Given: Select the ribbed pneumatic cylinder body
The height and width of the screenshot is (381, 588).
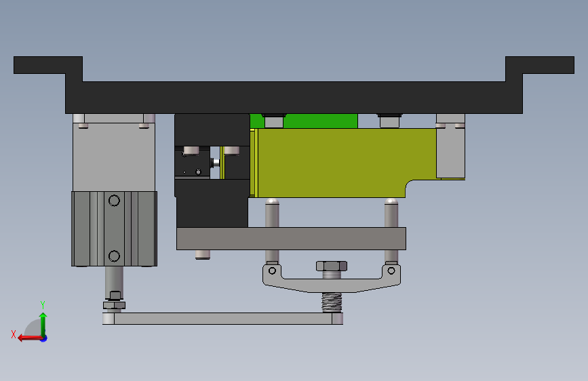Looking at the screenshot, I should click(114, 228).
